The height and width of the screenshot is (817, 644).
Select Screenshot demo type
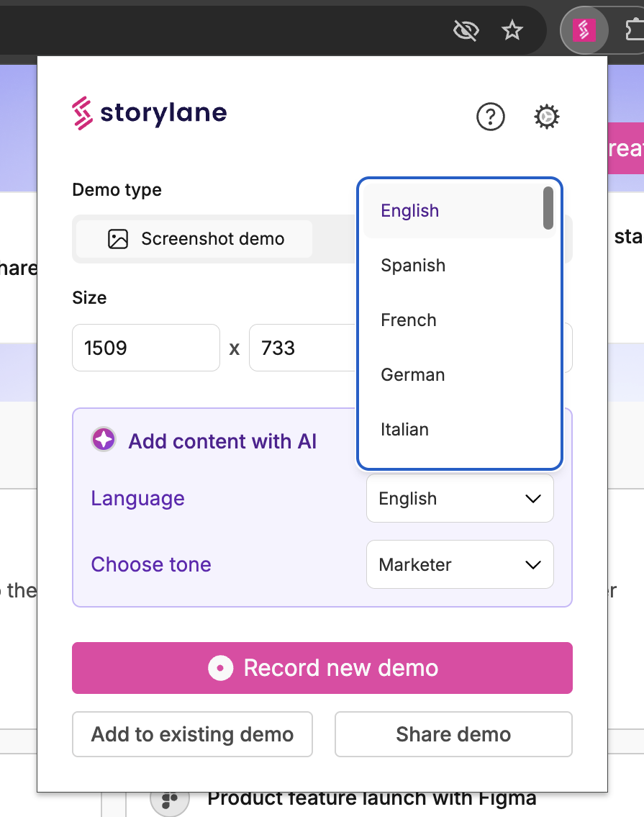[x=195, y=239]
